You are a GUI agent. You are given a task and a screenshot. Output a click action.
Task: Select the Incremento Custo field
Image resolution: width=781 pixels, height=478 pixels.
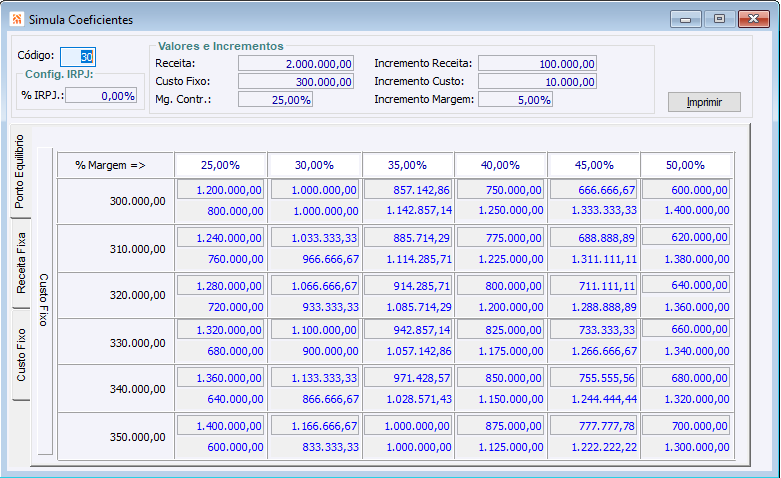[x=537, y=82]
